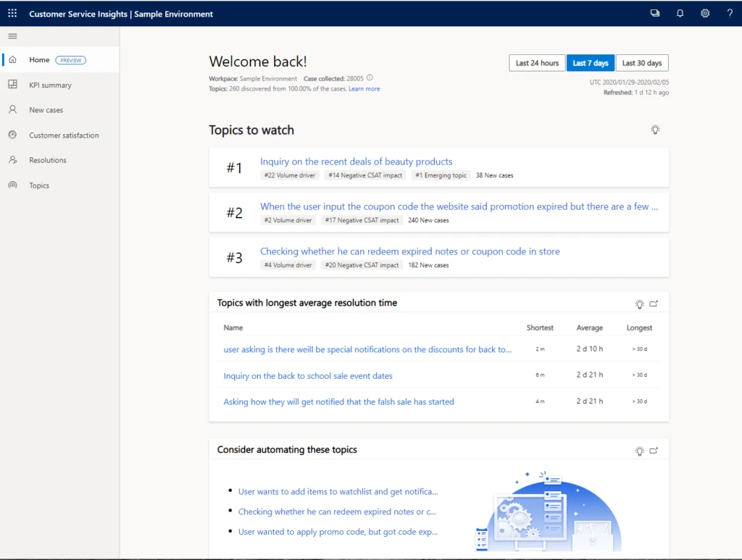The image size is (742, 560).
Task: Expand the Consider automating these topics card
Action: coord(654,450)
